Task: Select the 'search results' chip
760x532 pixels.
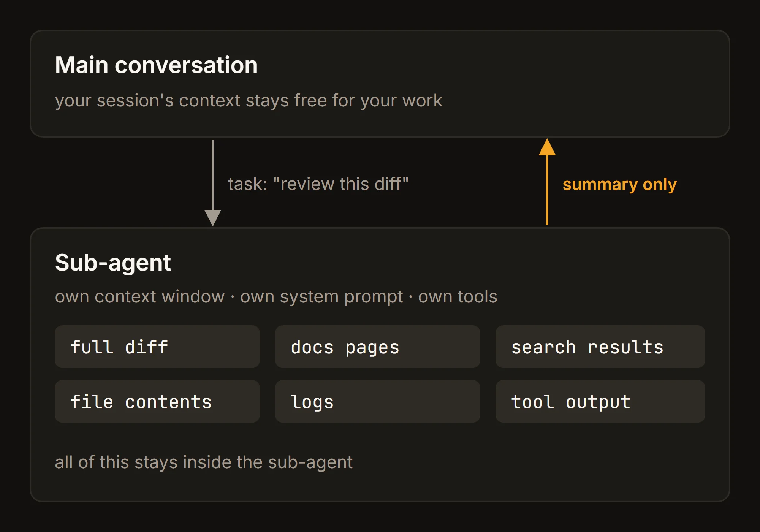Action: pos(600,347)
